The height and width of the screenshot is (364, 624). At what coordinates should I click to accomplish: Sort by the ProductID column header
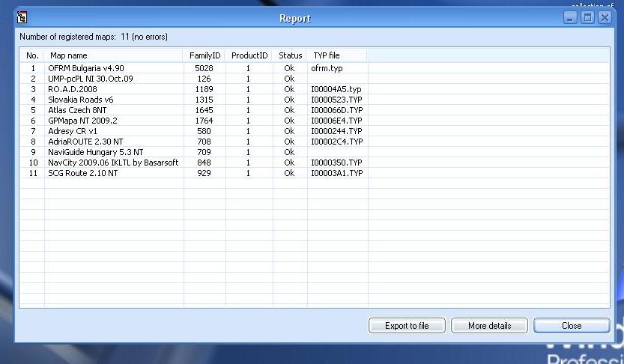tap(249, 55)
